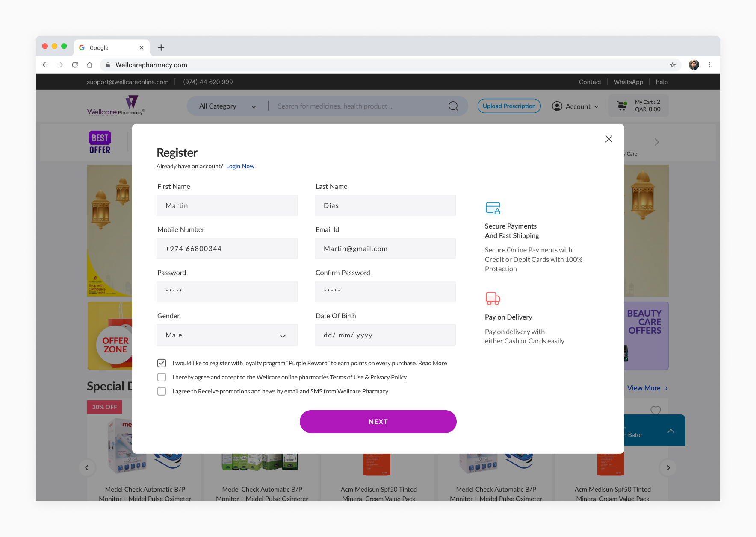Screen dimensions: 756x537
Task: Expand the All Category dropdown
Action: click(x=253, y=106)
